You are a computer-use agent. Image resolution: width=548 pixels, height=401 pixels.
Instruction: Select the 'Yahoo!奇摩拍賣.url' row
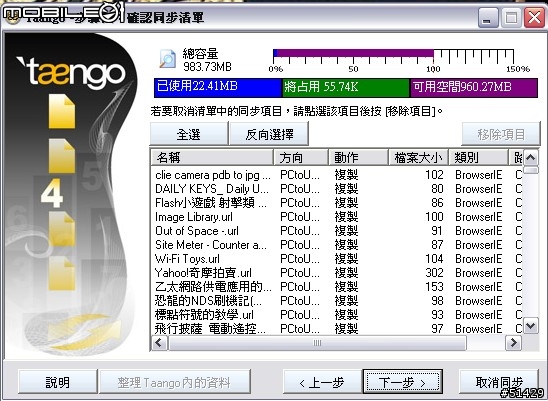[337, 273]
